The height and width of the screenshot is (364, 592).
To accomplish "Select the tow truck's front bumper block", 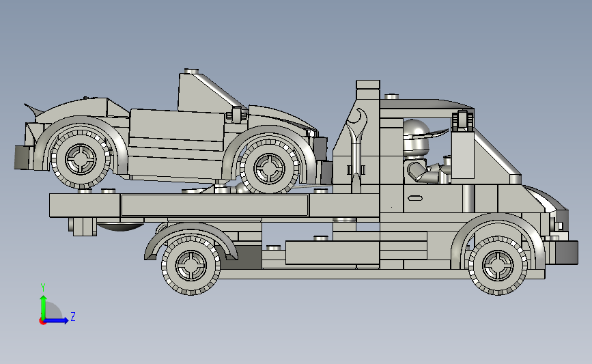I will tap(565, 252).
